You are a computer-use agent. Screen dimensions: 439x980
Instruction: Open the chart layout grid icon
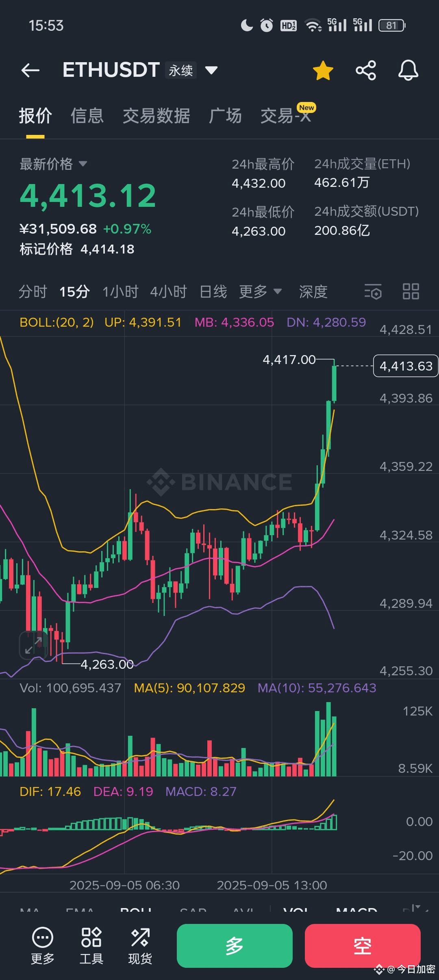pos(411,291)
